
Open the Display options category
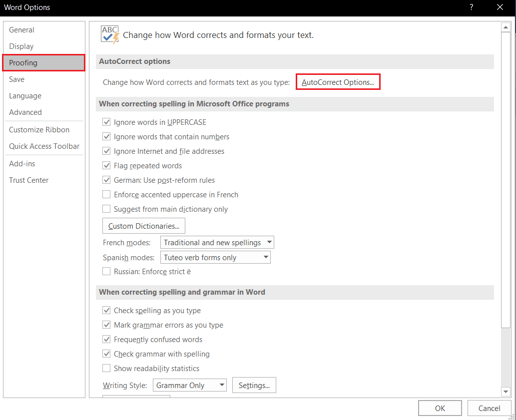tap(21, 46)
